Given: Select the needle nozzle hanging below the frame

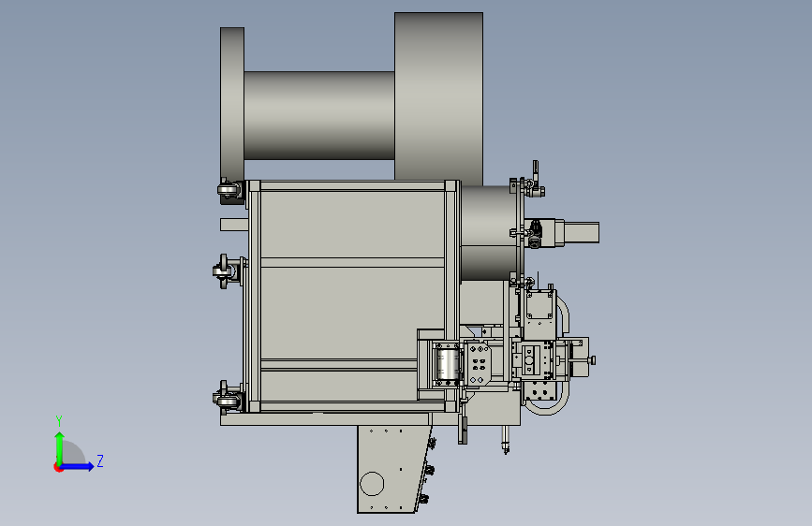Looking at the screenshot, I should point(506,440).
